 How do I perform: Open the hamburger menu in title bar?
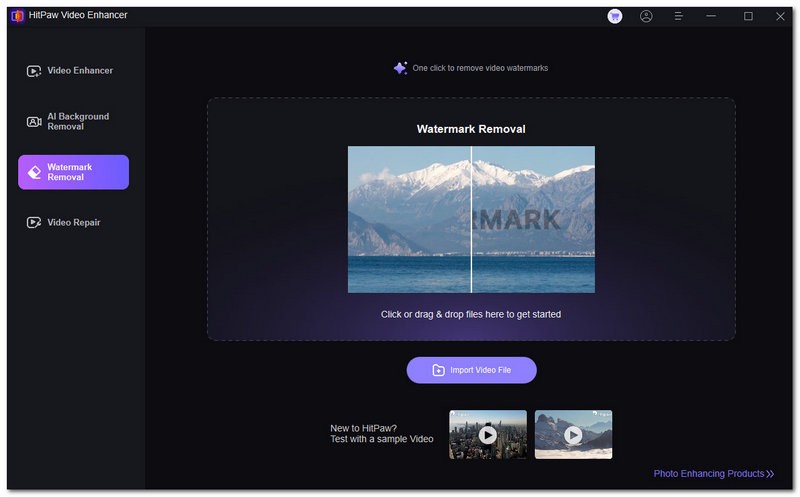(x=678, y=16)
